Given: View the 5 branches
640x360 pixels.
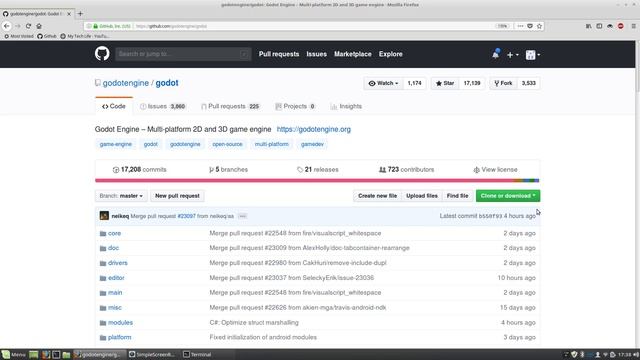Looking at the screenshot, I should pyautogui.click(x=228, y=169).
